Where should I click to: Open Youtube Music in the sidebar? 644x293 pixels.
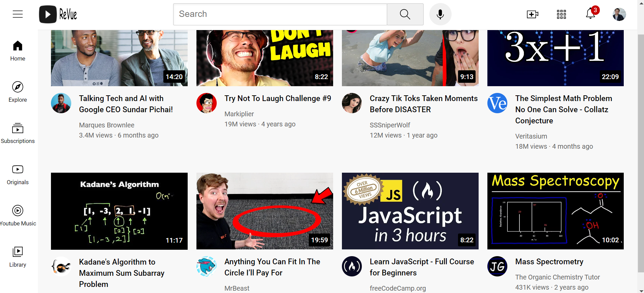(x=18, y=216)
